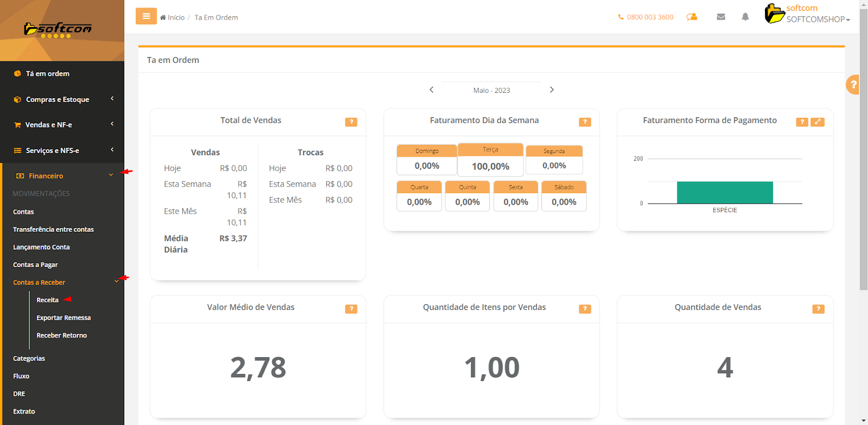The width and height of the screenshot is (868, 425).
Task: Expand the Faturamento Forma de Pagamento chart
Action: (x=817, y=122)
